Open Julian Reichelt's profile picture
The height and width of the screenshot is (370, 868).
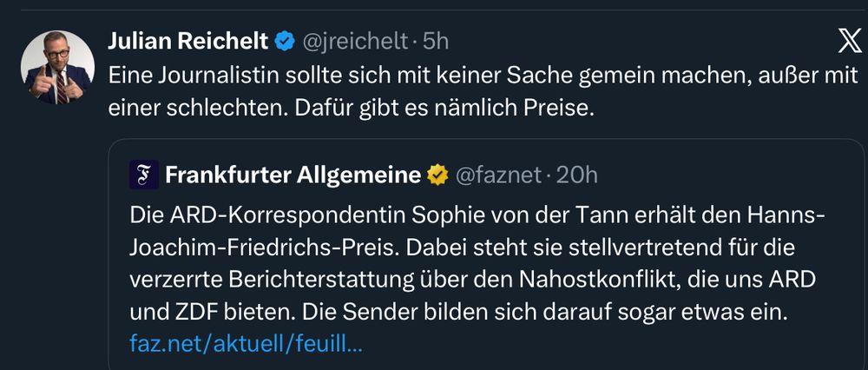(x=57, y=68)
